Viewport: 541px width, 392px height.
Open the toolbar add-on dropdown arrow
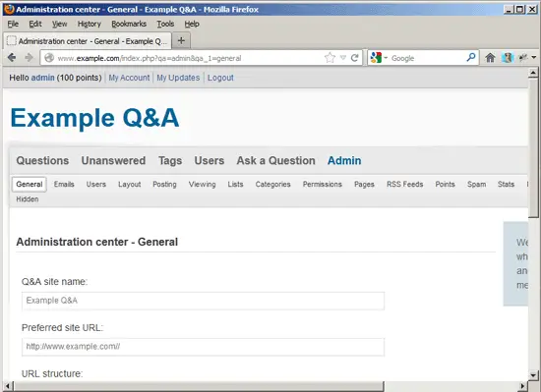pyautogui.click(x=534, y=58)
